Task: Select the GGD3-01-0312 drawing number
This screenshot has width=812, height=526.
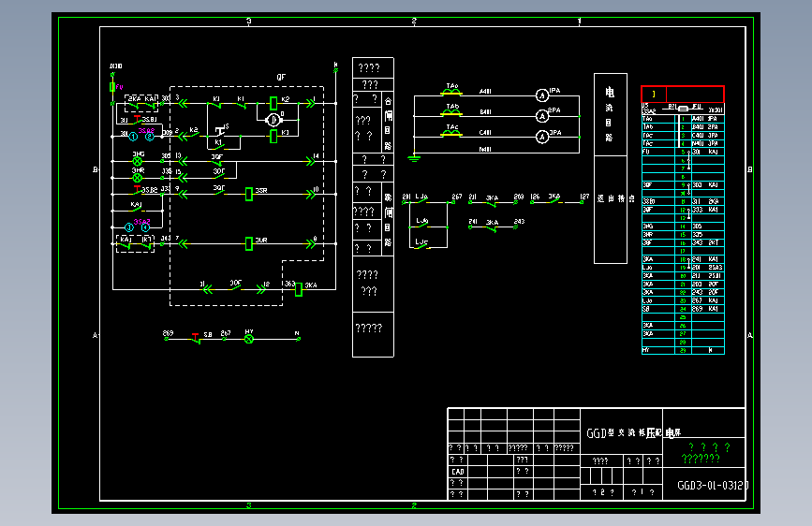Action: tap(713, 486)
